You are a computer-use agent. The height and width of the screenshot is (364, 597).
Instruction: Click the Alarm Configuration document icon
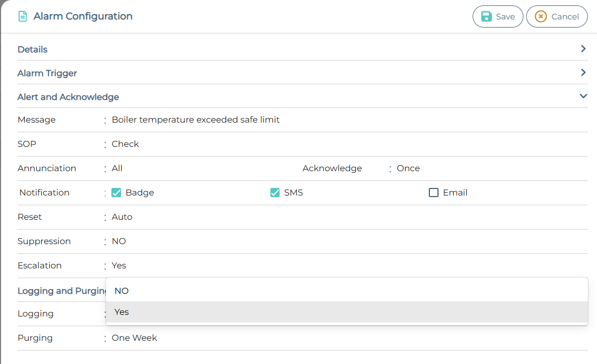pyautogui.click(x=23, y=17)
